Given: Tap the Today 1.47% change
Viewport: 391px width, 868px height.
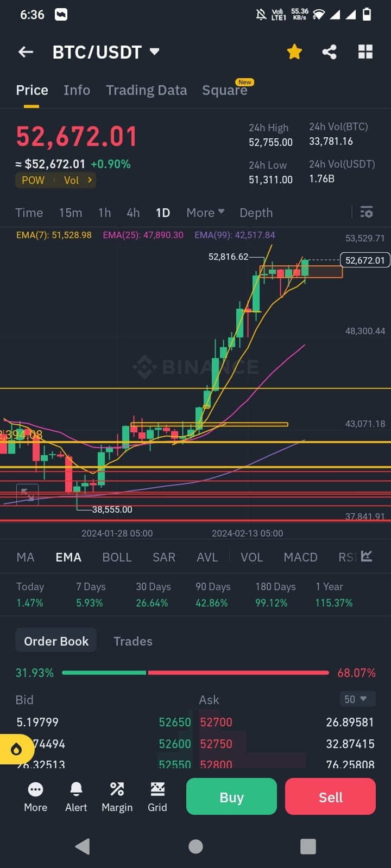Looking at the screenshot, I should pyautogui.click(x=30, y=595).
